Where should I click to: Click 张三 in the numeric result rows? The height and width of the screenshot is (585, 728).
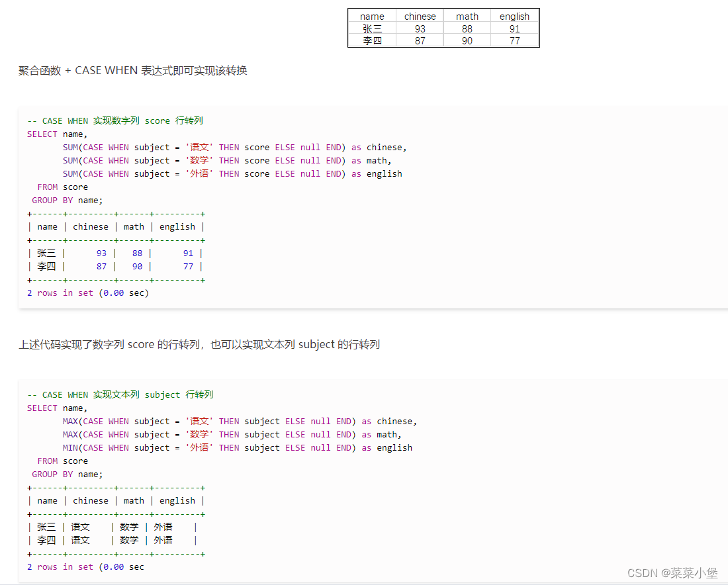[46, 253]
